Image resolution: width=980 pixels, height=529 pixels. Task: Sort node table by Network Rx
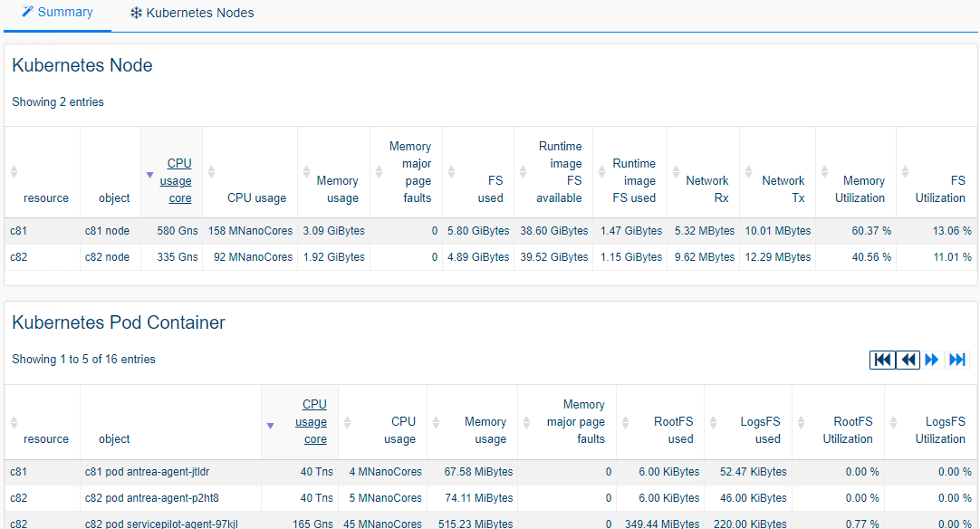(x=706, y=188)
